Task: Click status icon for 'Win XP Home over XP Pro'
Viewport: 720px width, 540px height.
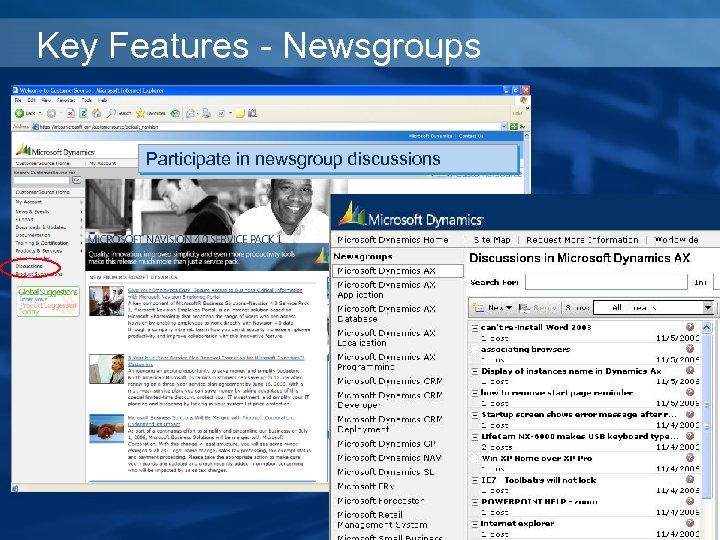Action: (x=690, y=458)
